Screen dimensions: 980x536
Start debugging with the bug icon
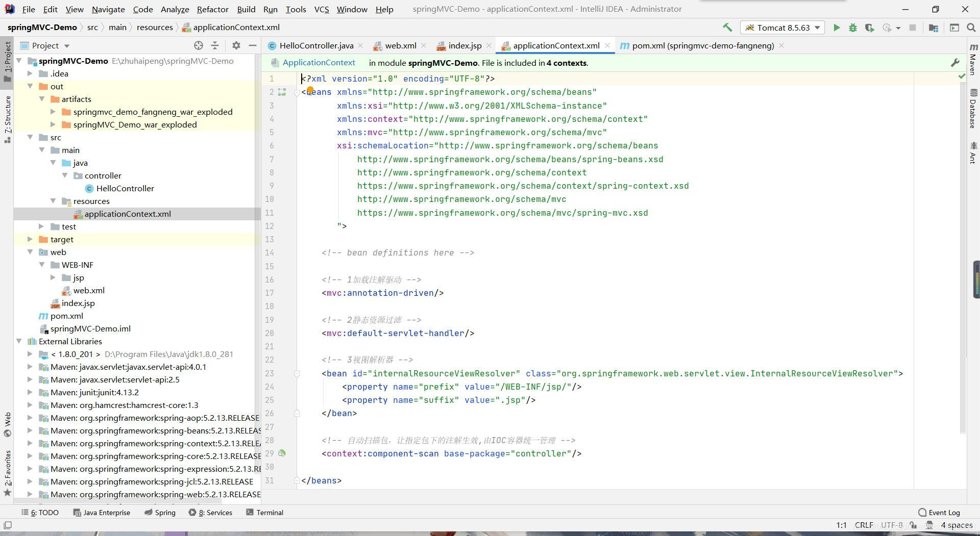coord(852,28)
